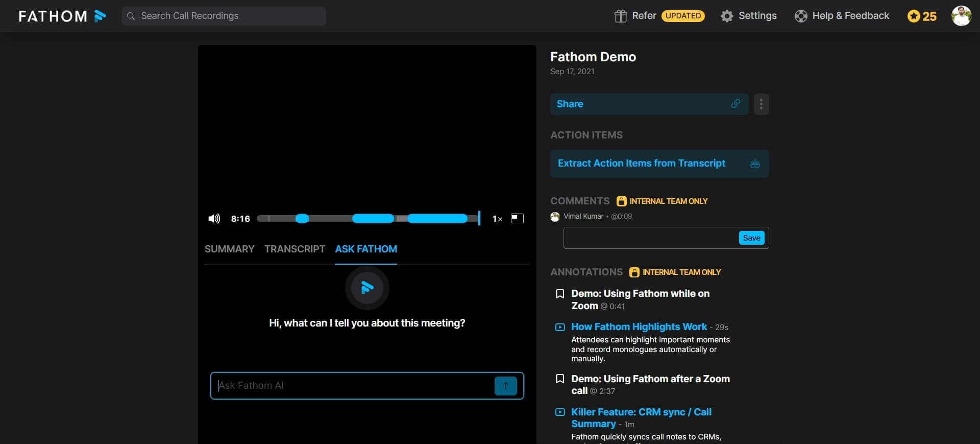
Task: Click the Help & Feedback lifebuoy icon
Action: click(x=801, y=16)
